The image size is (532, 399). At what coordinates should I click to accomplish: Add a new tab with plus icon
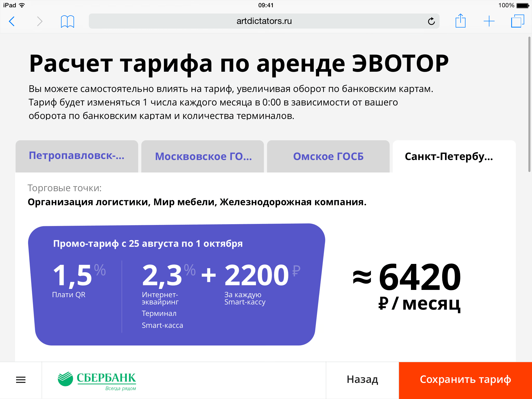coord(489,21)
